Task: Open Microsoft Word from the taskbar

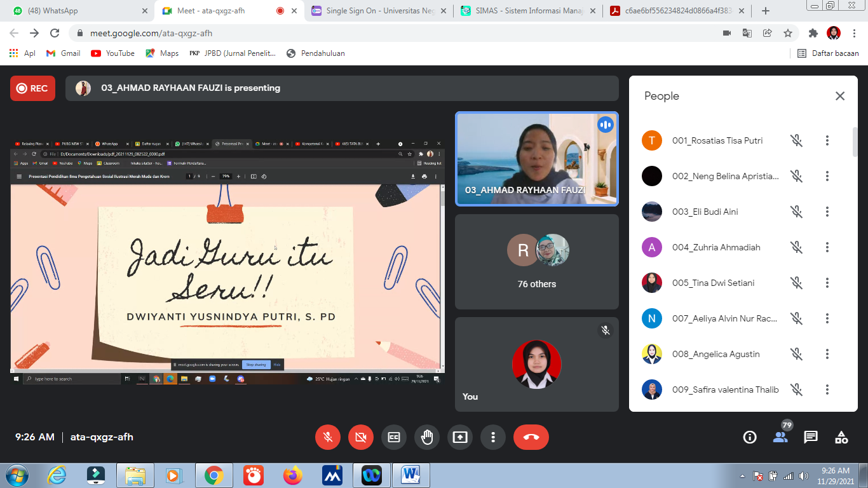Action: (x=411, y=475)
